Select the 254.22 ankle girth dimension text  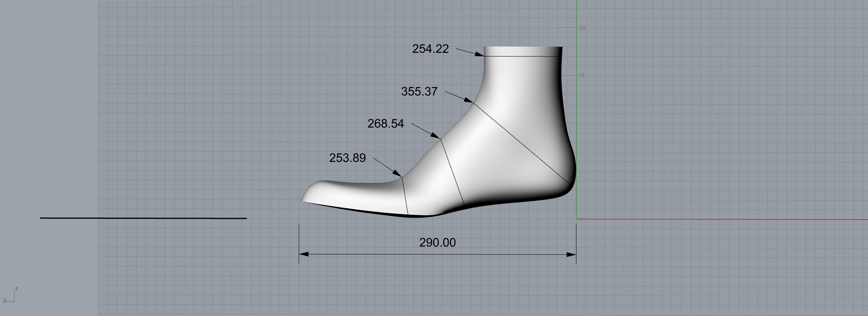click(430, 49)
